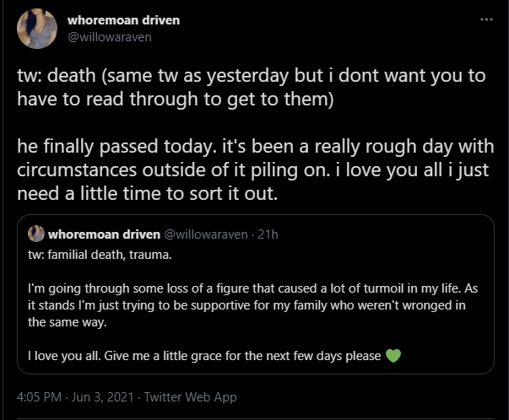Click the green heart emoji in quoted tweet

click(x=393, y=355)
